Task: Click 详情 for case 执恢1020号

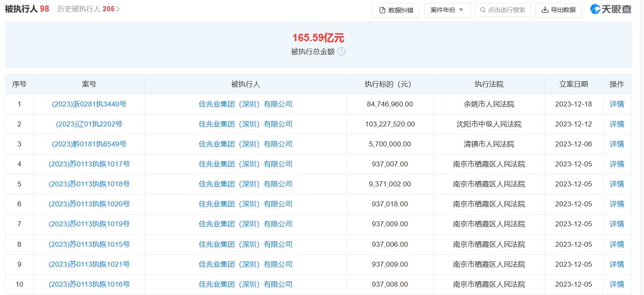Action: pyautogui.click(x=617, y=204)
